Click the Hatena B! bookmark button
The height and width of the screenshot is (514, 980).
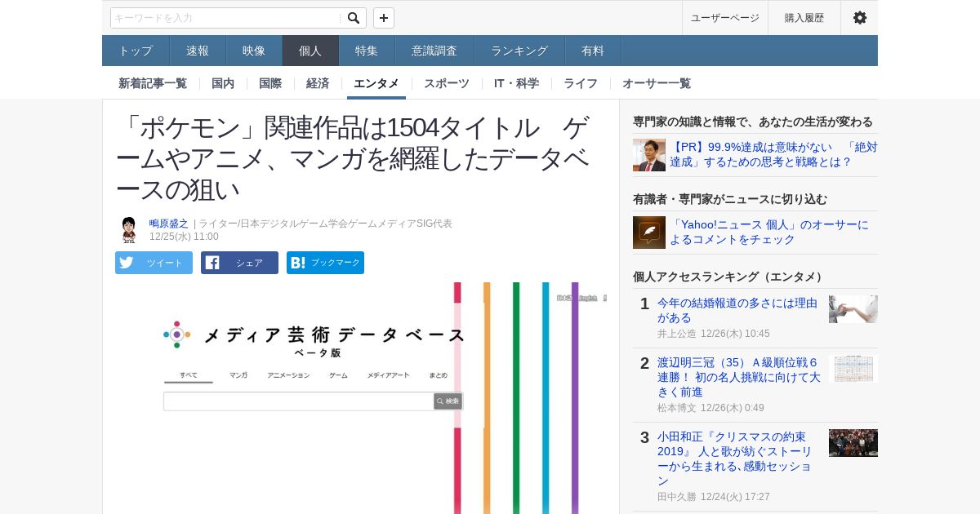[x=325, y=263]
